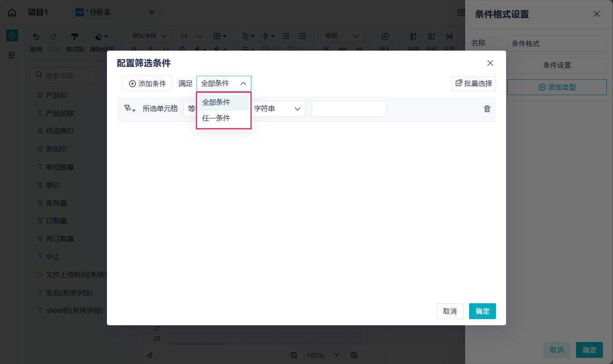The width and height of the screenshot is (613, 364).
Task: Click decrease indent icon
Action: pos(286,36)
